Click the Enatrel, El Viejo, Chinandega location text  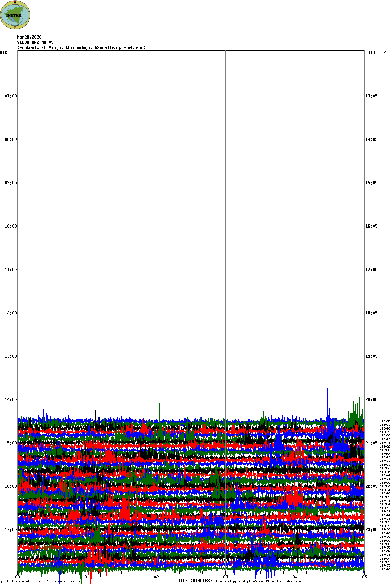[x=82, y=48]
